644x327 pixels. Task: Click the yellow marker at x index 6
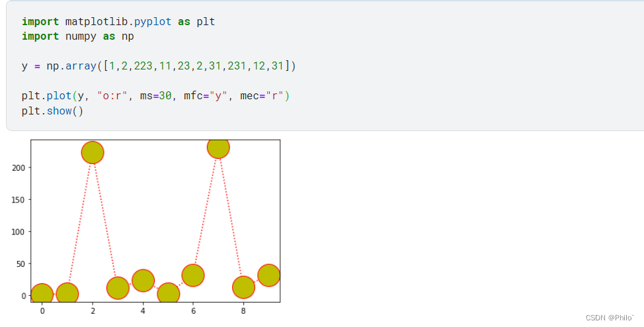(193, 275)
